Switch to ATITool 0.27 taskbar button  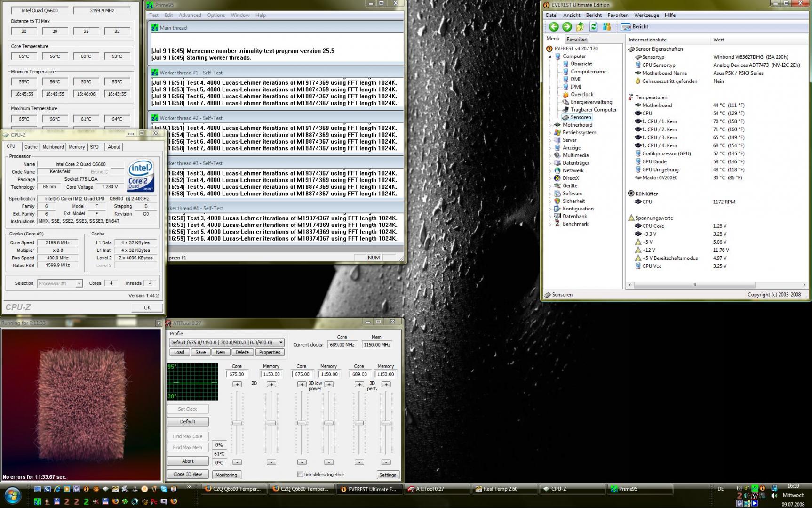438,489
